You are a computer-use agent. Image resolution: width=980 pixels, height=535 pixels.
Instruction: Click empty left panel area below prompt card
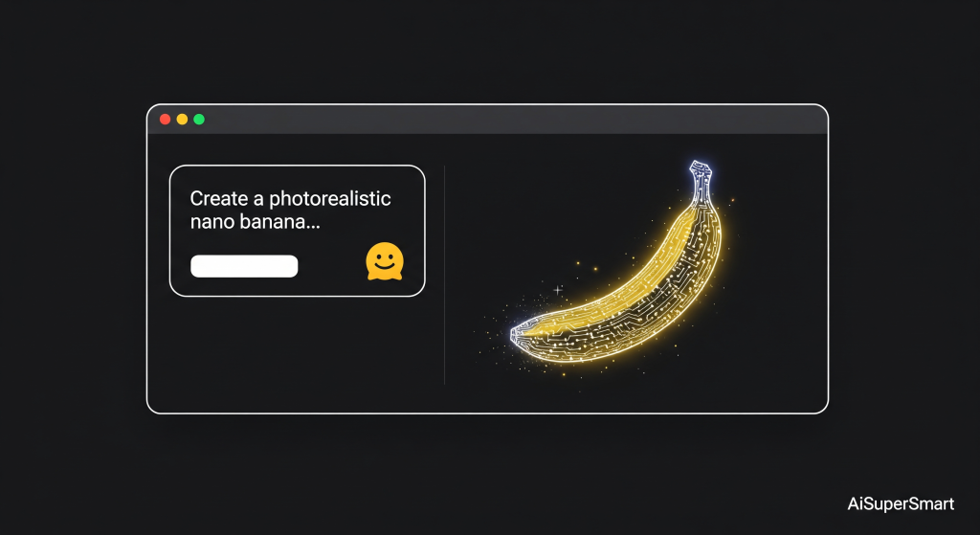(297, 354)
